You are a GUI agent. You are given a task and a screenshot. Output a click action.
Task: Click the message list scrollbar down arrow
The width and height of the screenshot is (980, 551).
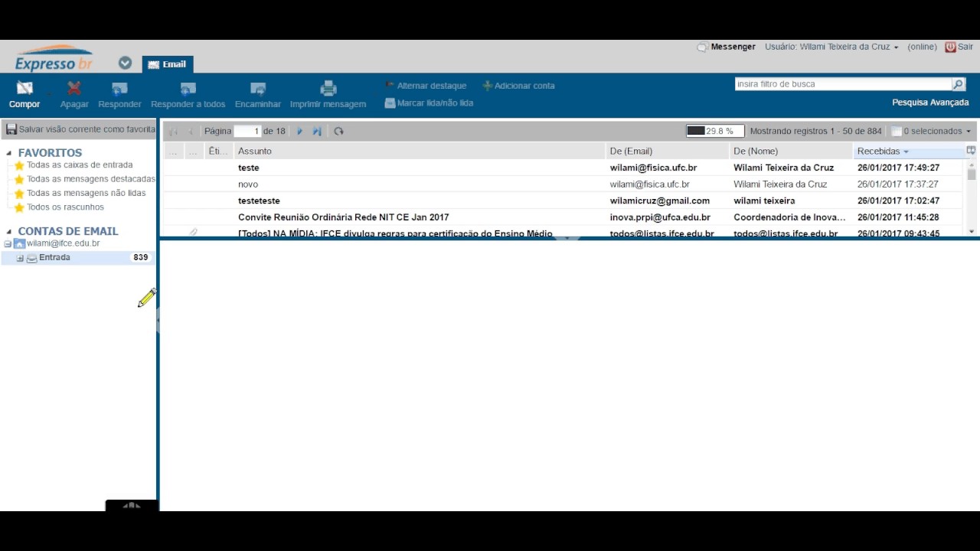pyautogui.click(x=972, y=231)
